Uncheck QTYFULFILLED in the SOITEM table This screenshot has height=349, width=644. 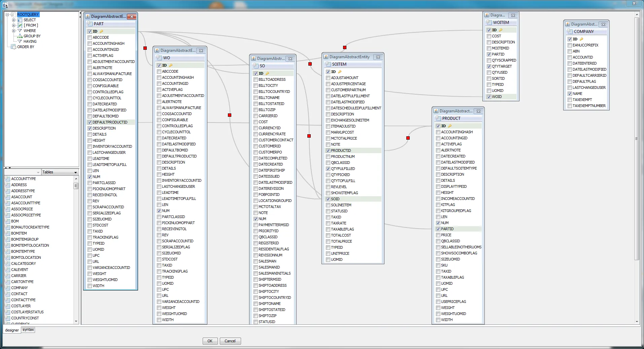pyautogui.click(x=328, y=169)
